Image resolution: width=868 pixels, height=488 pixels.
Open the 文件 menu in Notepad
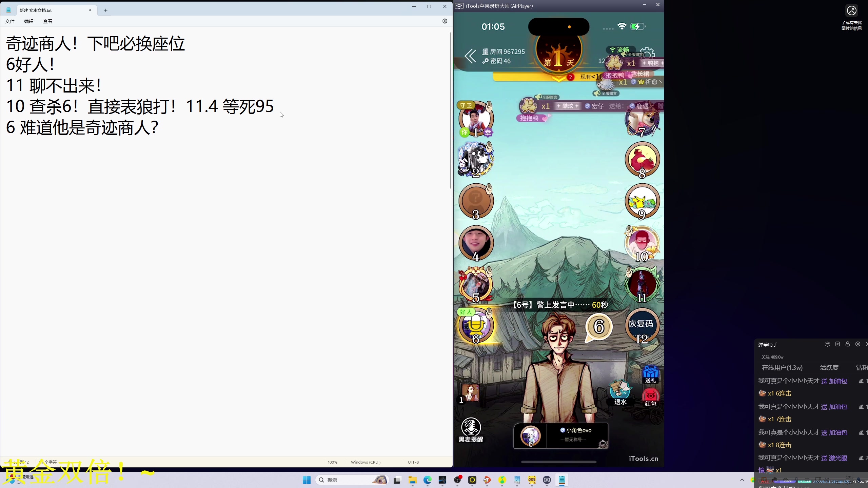click(10, 21)
